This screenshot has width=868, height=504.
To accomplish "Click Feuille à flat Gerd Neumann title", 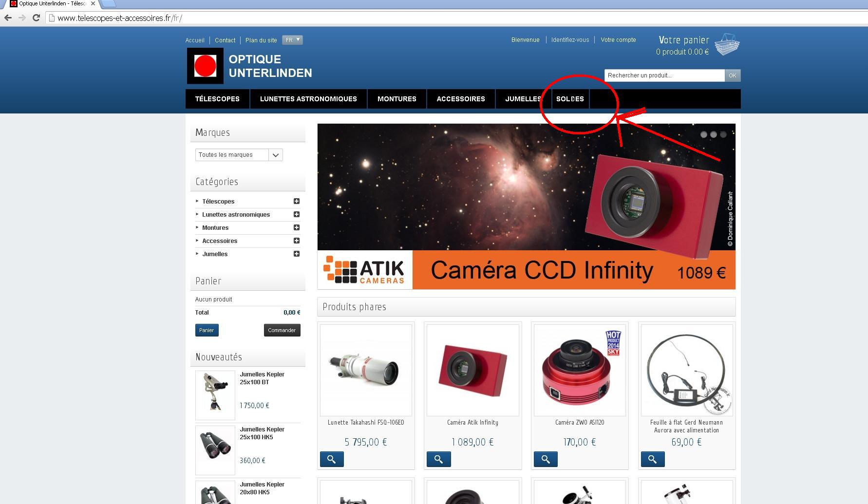I will pyautogui.click(x=686, y=426).
